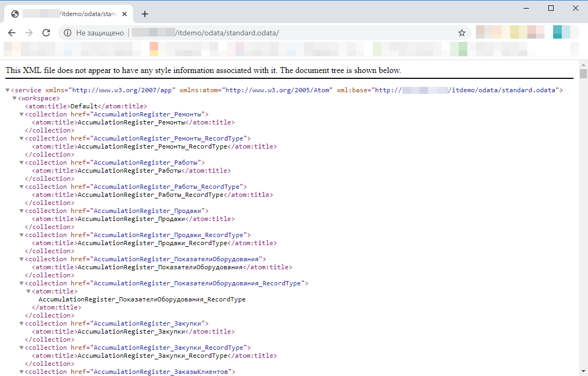Collapse the AccumulationRegister_Ремонты collection node
Image resolution: width=588 pixels, height=376 pixels.
pyautogui.click(x=21, y=114)
